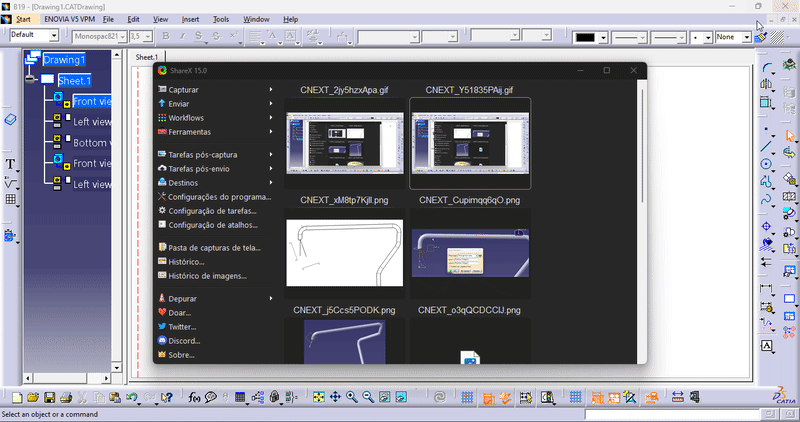Click the New document icon in CATIA toolbar
The height and width of the screenshot is (422, 800).
(x=17, y=398)
